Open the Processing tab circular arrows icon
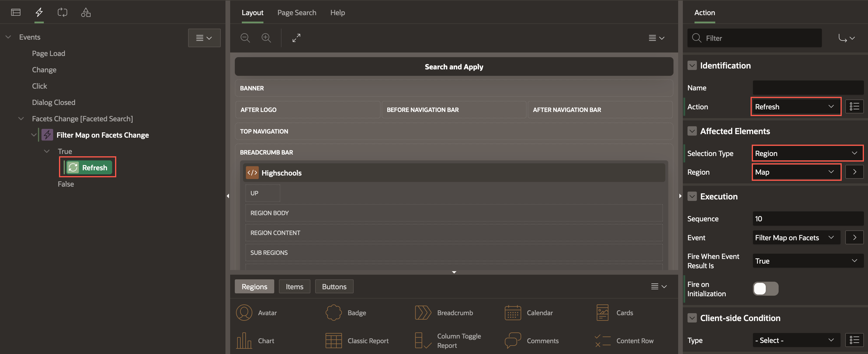 click(62, 12)
